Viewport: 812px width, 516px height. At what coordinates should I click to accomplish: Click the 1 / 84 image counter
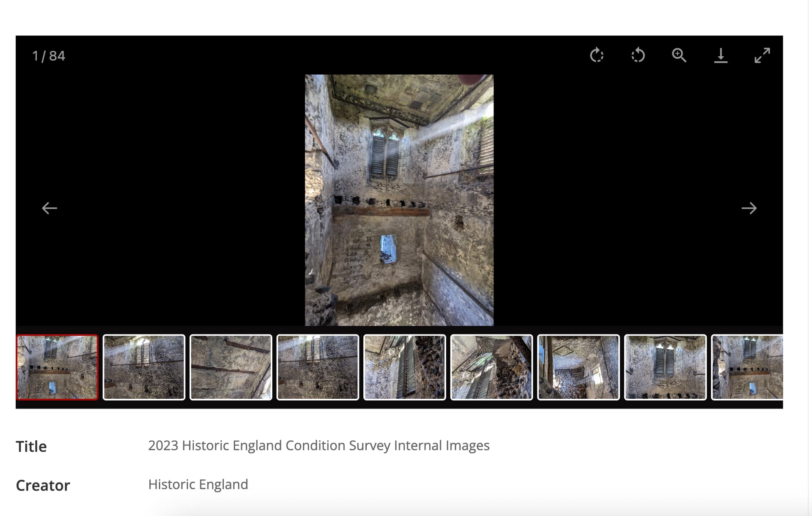coord(49,56)
